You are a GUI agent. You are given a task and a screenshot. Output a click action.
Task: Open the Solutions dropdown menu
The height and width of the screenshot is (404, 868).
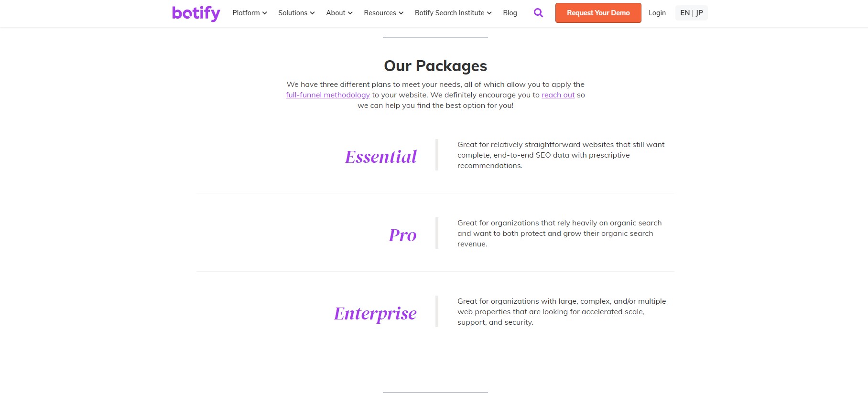[x=296, y=13]
